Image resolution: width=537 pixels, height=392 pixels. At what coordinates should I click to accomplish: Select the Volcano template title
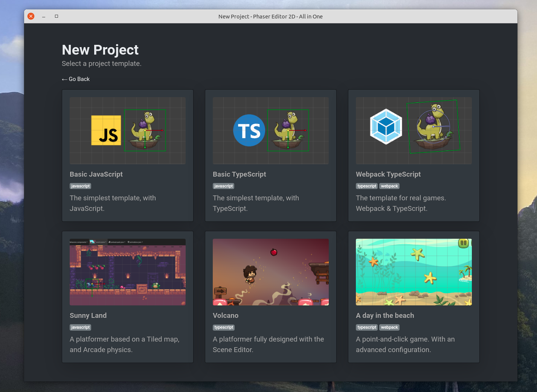tap(226, 316)
